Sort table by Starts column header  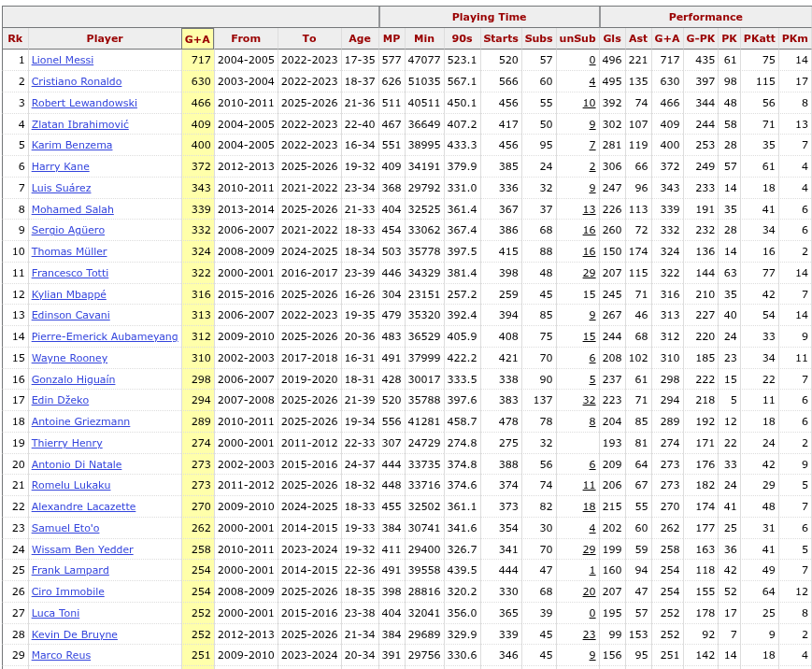501,38
